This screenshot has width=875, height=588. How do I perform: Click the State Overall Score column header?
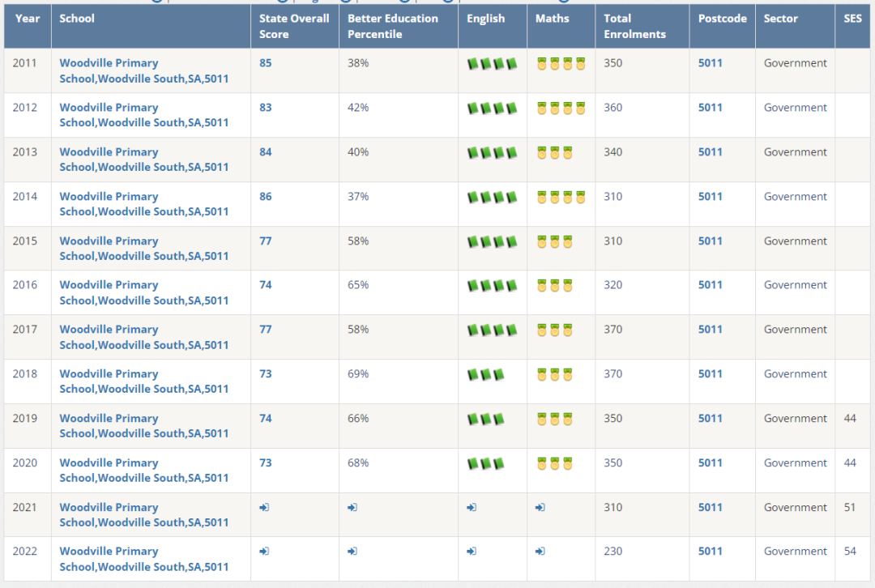(x=294, y=26)
